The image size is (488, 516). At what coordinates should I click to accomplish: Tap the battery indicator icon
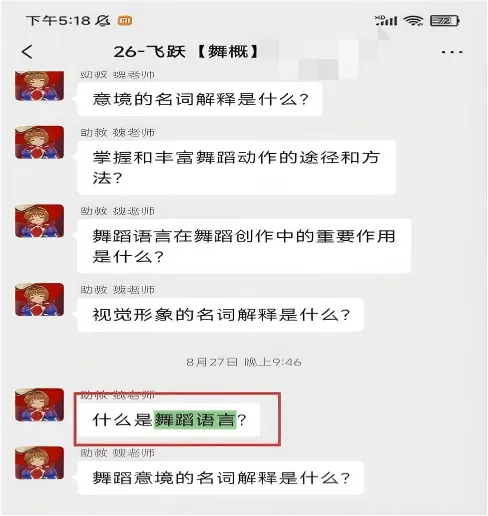[x=445, y=21]
